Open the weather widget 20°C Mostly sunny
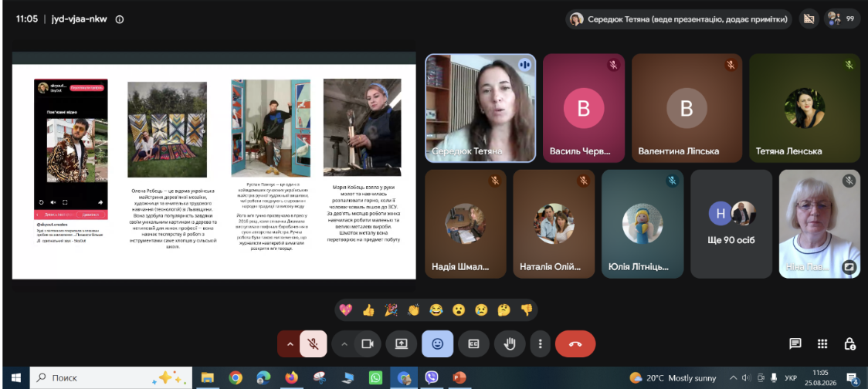The image size is (868, 389). (673, 378)
